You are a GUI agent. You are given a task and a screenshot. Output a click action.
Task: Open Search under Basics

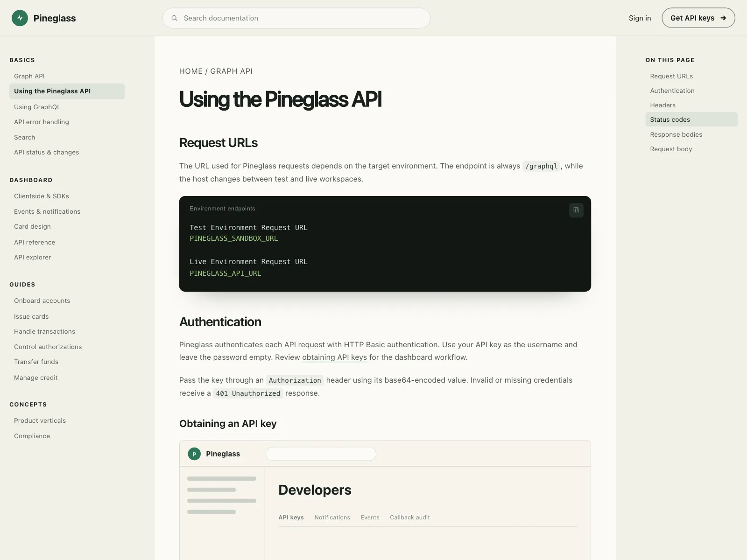pyautogui.click(x=25, y=137)
